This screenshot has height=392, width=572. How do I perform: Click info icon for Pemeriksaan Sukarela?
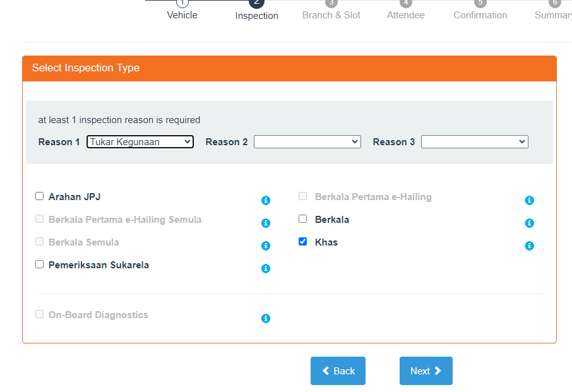point(266,268)
